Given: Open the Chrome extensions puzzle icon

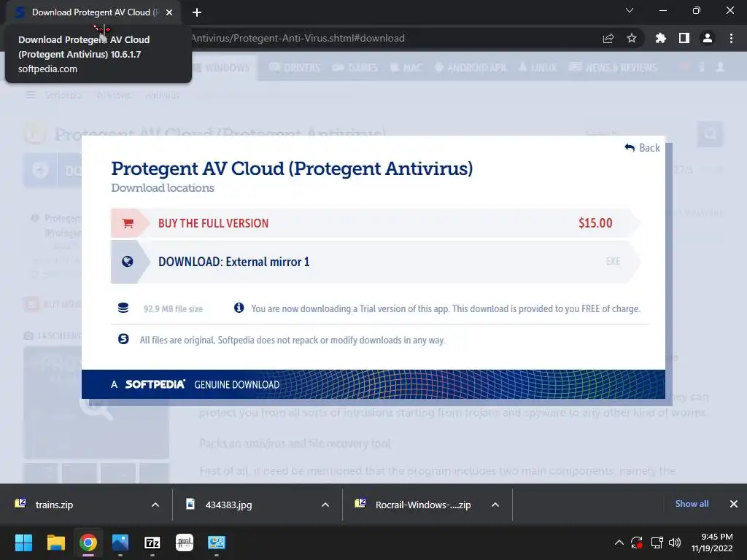Looking at the screenshot, I should 661,38.
